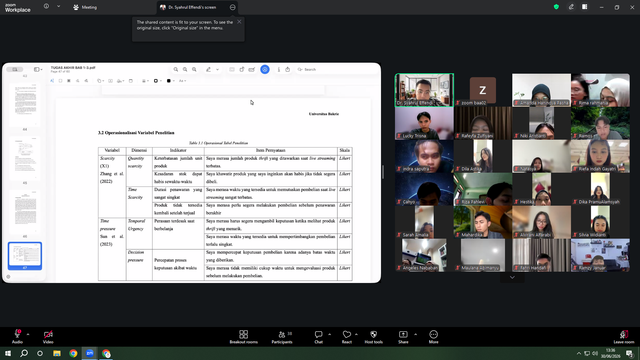Viewport: 640px width, 360px height.
Task: Expand the React options arrow
Action: click(356, 334)
